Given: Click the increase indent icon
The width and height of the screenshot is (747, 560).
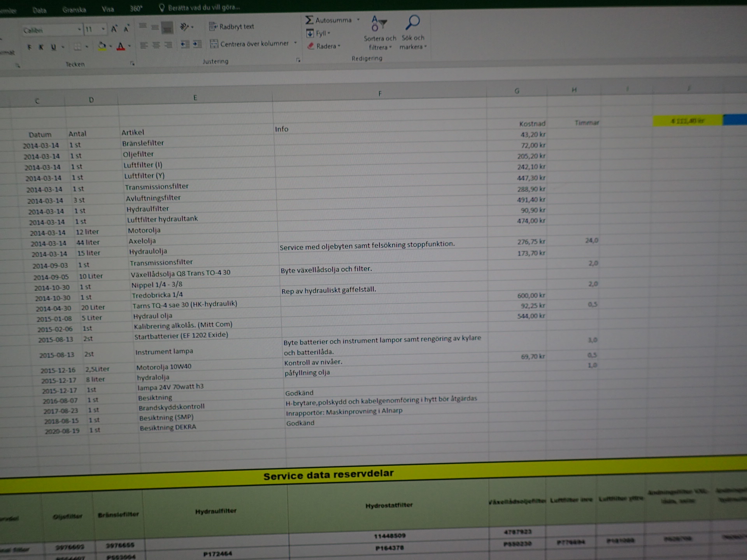Looking at the screenshot, I should (x=198, y=44).
